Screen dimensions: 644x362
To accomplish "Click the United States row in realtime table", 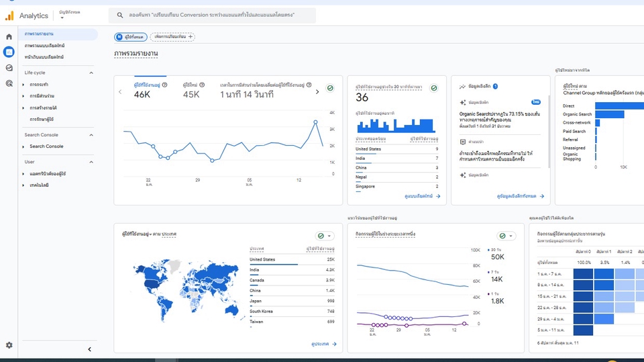I will coord(396,149).
